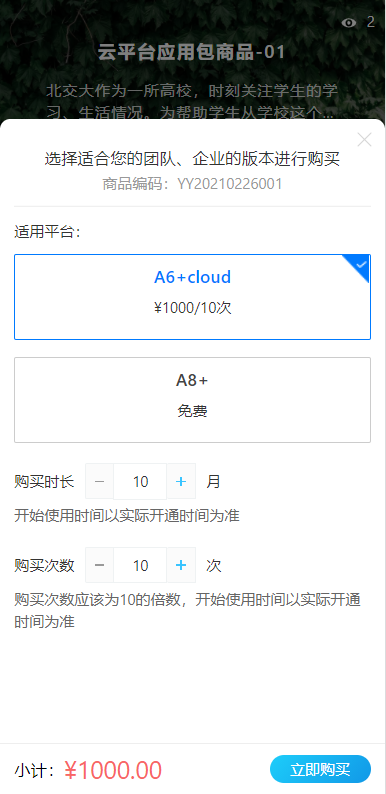Click the eye views icon
386x794 pixels.
349,22
